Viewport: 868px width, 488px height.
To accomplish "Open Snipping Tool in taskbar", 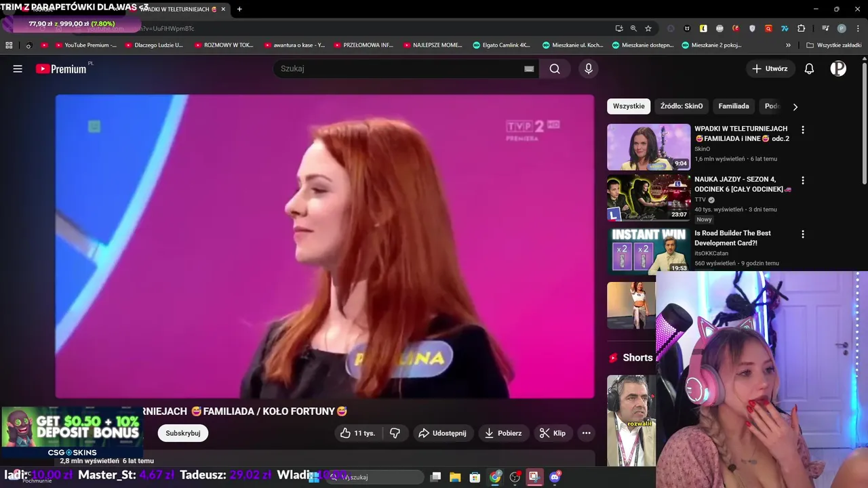I will tap(534, 477).
